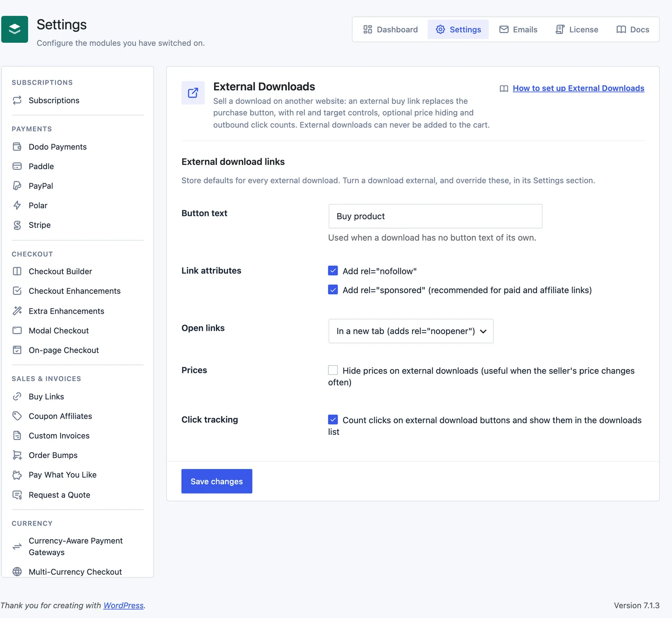
Task: Follow the WordPress footer link
Action: [123, 605]
